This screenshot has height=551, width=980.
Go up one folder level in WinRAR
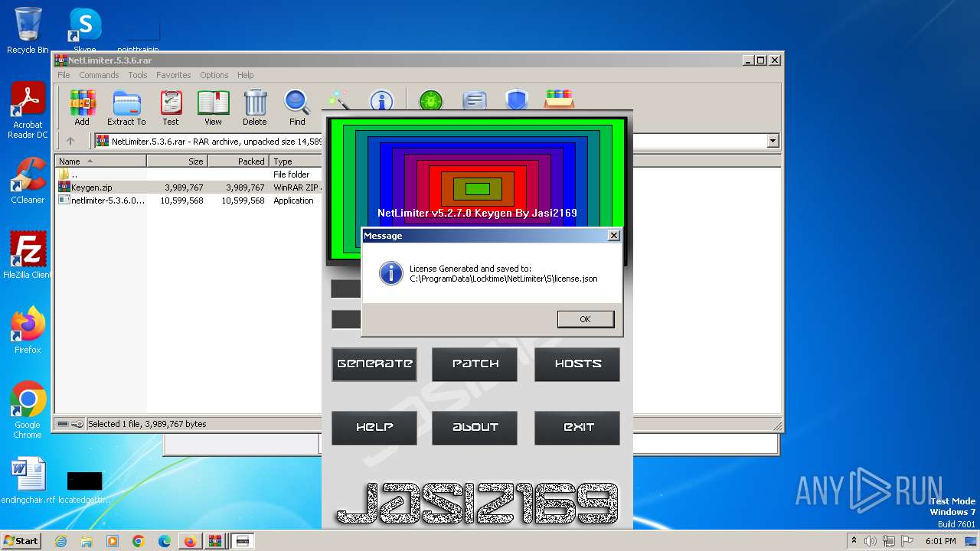[70, 141]
